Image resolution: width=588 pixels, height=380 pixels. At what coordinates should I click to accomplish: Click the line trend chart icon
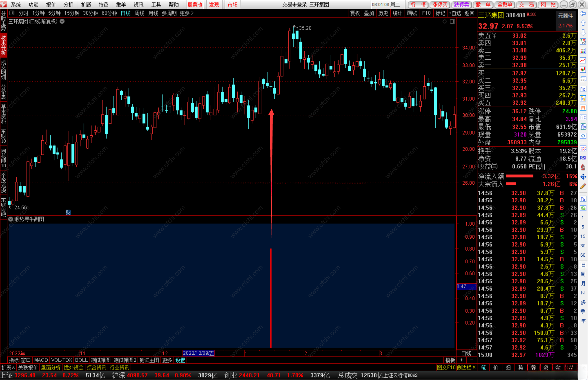583,60
